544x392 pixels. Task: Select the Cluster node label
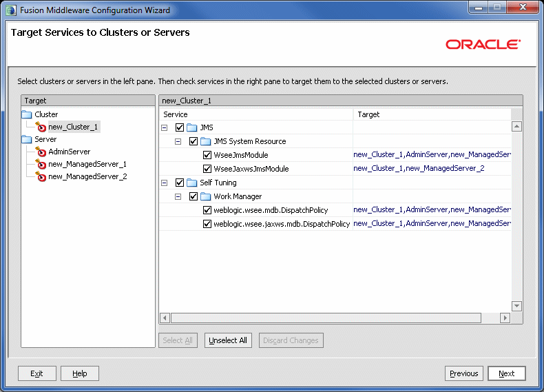(x=46, y=114)
